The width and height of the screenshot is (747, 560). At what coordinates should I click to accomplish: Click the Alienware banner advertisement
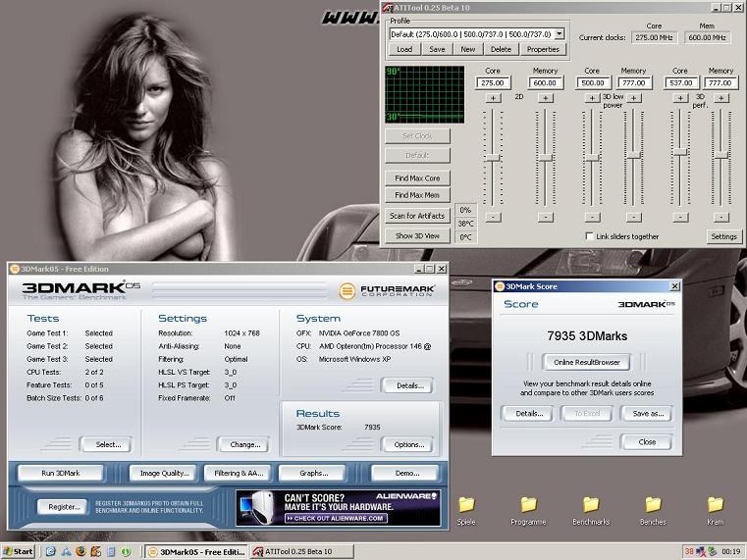pyautogui.click(x=338, y=508)
